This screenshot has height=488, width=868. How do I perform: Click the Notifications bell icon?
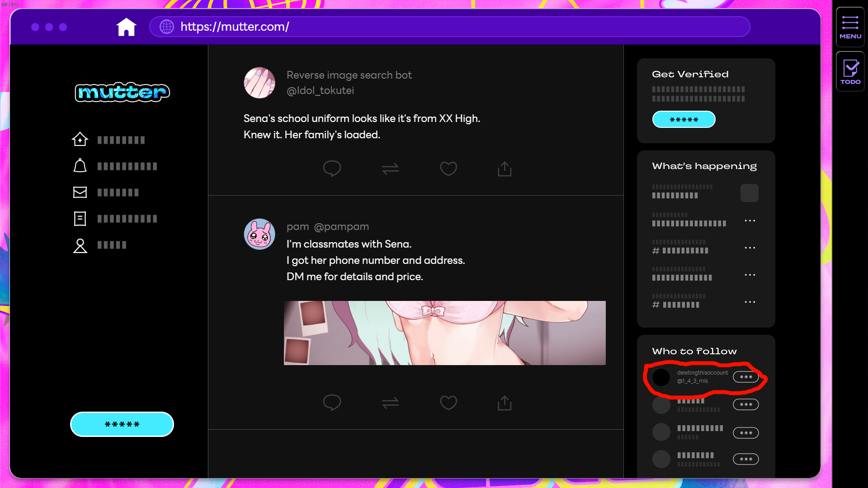[x=80, y=166]
